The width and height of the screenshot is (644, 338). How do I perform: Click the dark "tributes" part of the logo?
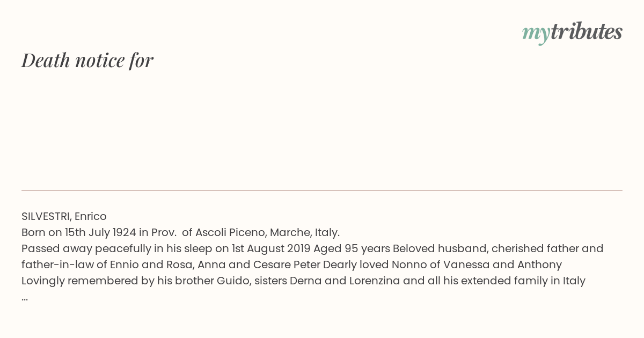586,32
